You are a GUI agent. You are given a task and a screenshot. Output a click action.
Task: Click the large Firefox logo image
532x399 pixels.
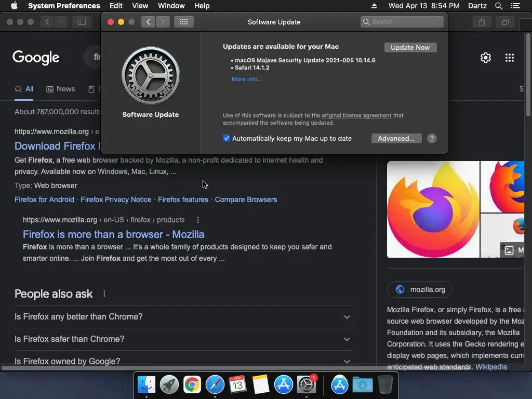click(433, 209)
